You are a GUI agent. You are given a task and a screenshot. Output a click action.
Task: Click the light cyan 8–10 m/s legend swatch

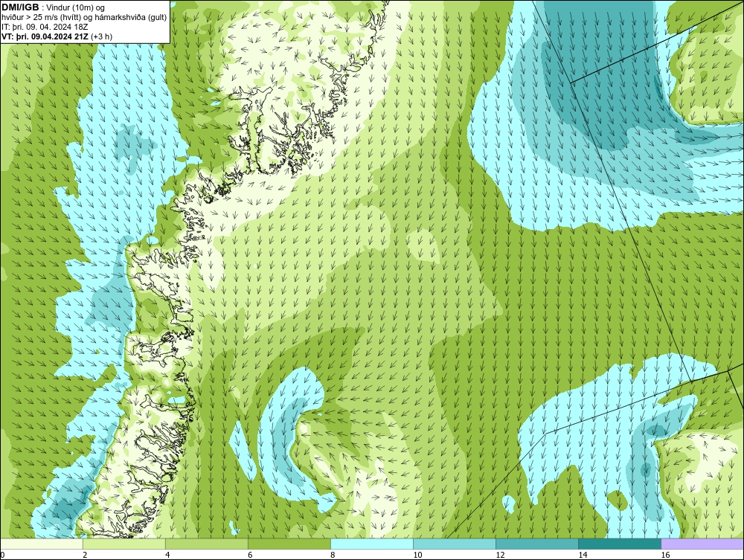click(371, 544)
